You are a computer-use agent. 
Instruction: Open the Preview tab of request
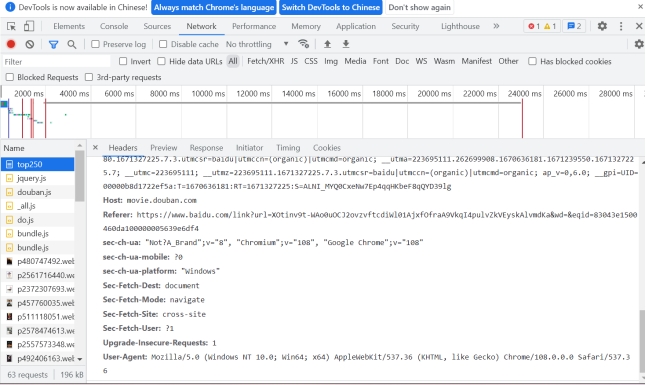pyautogui.click(x=164, y=148)
